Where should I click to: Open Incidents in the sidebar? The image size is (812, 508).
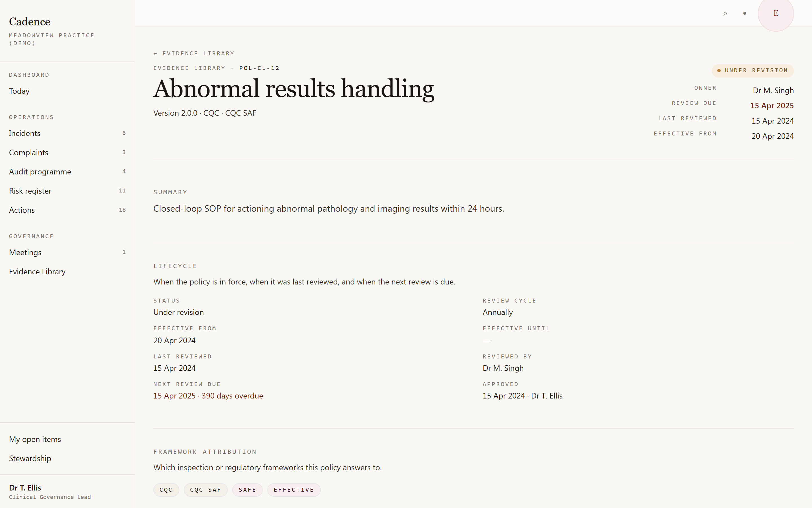[x=67, y=133]
